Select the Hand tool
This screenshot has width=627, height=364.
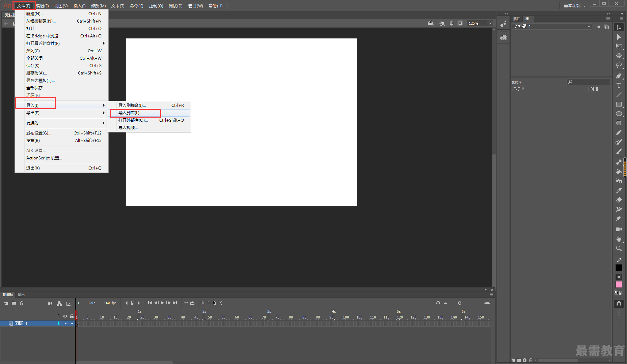[x=619, y=239]
